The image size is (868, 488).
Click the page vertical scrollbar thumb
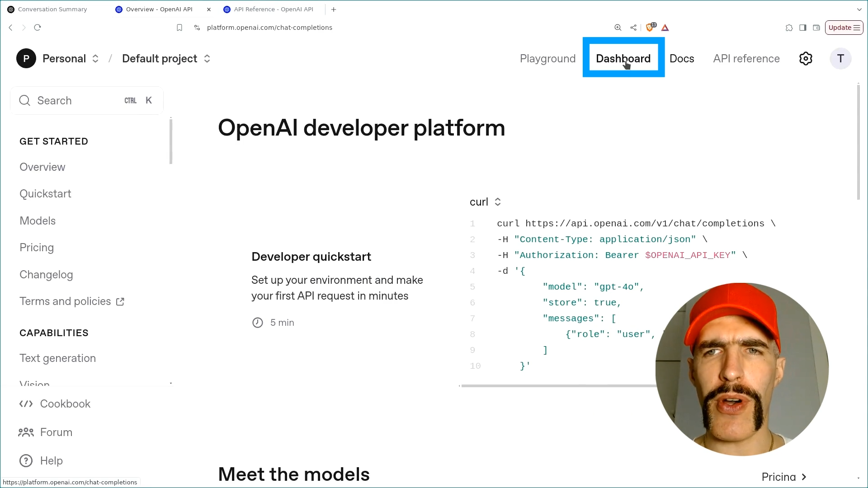(x=859, y=142)
